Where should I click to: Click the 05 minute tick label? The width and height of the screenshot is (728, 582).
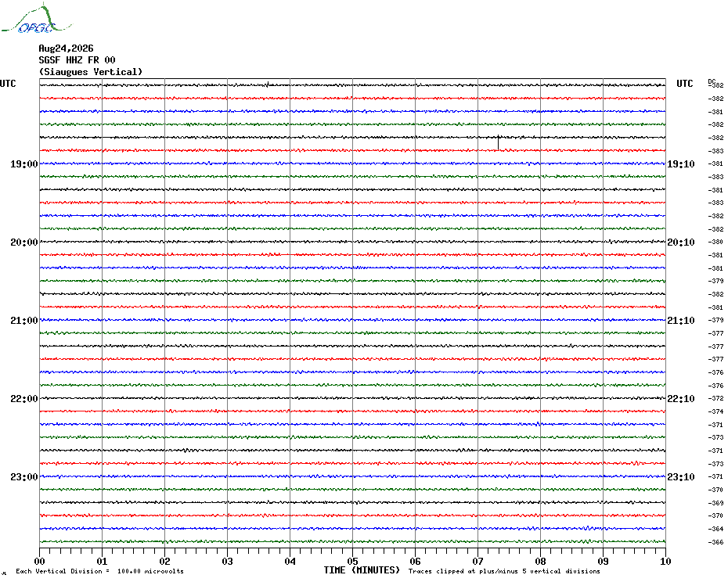click(x=352, y=562)
